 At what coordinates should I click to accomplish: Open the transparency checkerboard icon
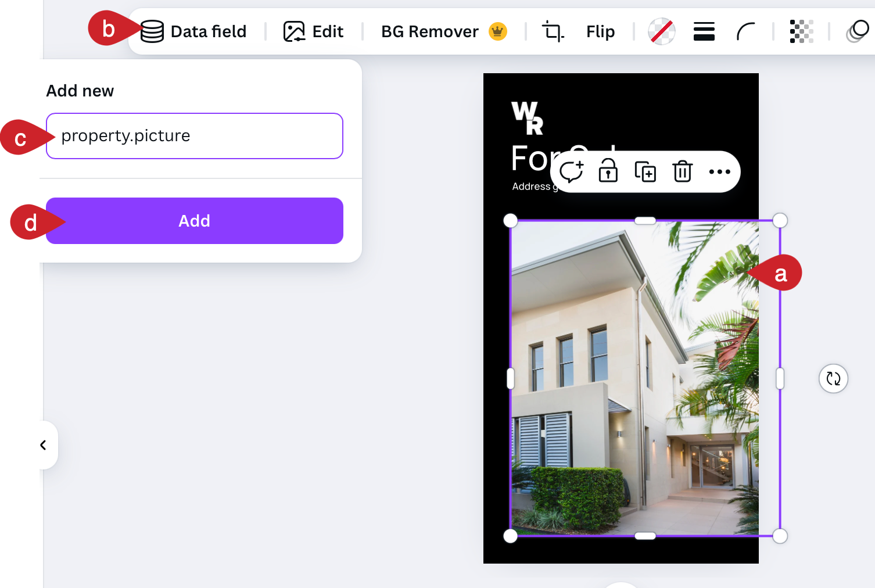tap(801, 31)
